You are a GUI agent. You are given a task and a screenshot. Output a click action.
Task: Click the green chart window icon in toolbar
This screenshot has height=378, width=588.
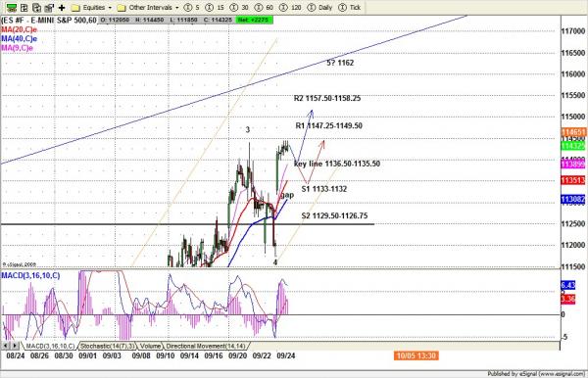(x=12, y=8)
